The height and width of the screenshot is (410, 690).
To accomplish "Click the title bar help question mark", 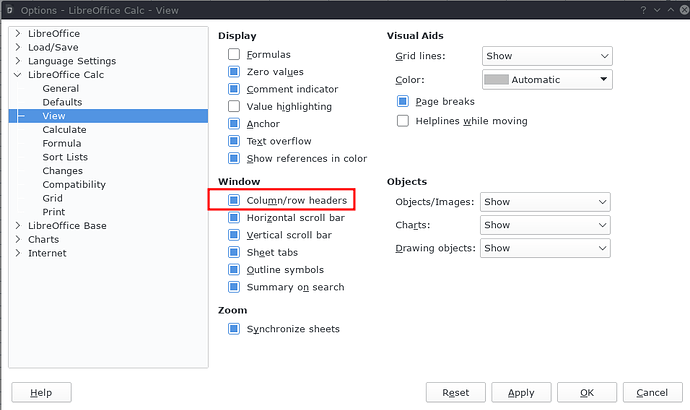I will tap(643, 10).
